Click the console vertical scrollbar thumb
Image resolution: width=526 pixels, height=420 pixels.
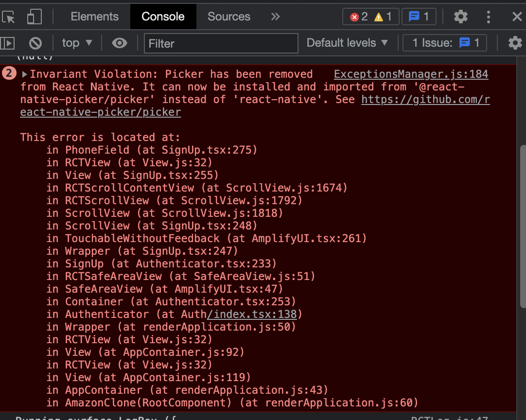pos(523,227)
